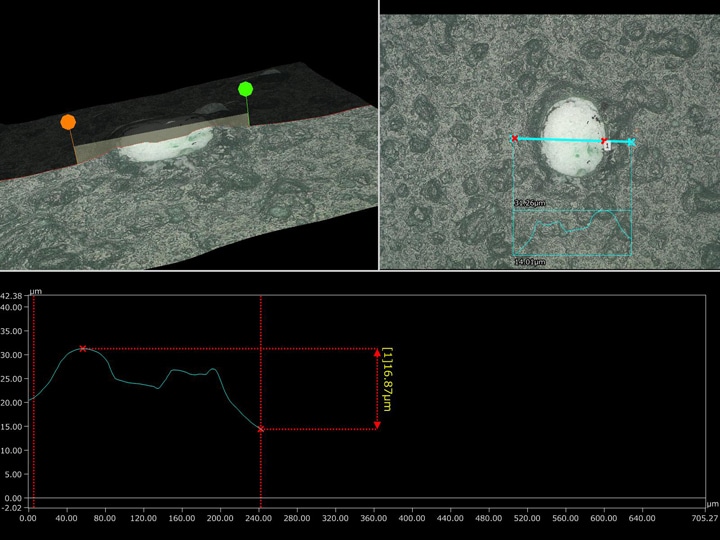The height and width of the screenshot is (540, 720).
Task: Click the mini profile graph overlay on image
Action: coord(572,232)
